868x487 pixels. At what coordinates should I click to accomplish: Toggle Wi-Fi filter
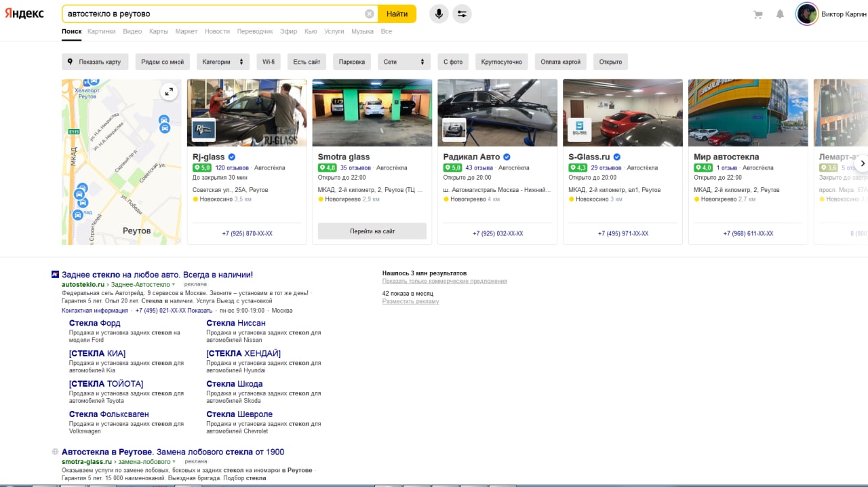coord(269,62)
